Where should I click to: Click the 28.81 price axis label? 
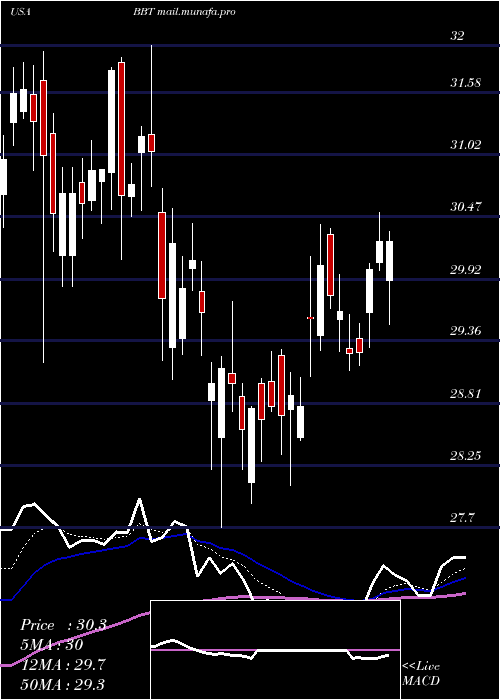pos(465,394)
